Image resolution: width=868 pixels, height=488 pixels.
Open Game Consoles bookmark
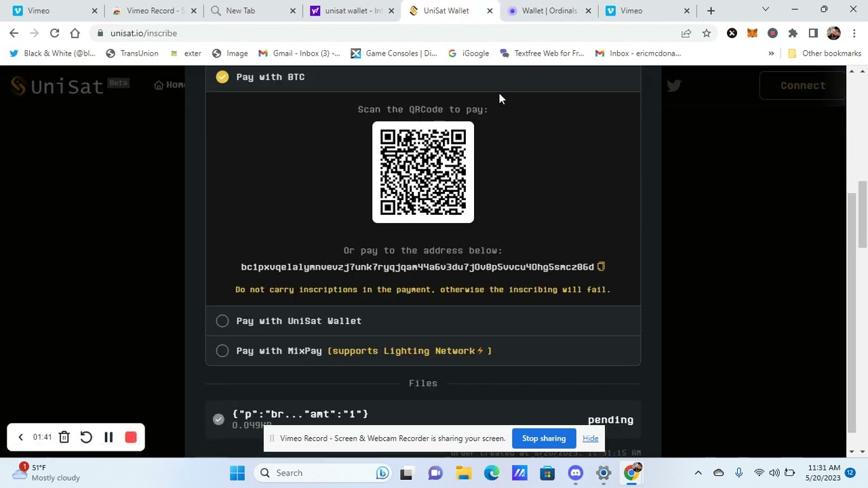pyautogui.click(x=394, y=53)
